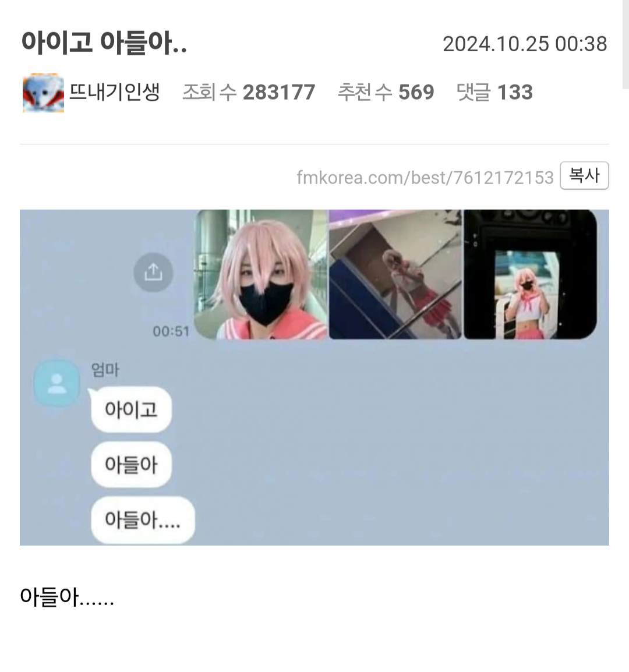Tap 엄마's default profile icon

pyautogui.click(x=56, y=383)
